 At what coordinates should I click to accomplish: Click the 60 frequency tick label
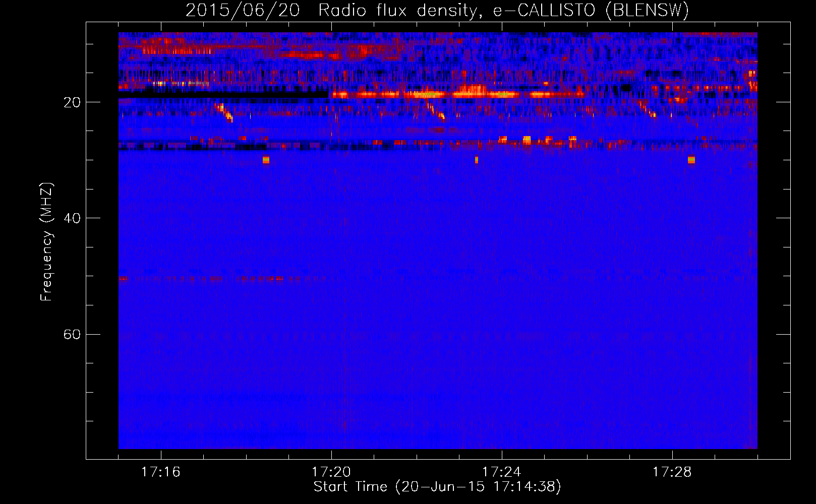[72, 334]
